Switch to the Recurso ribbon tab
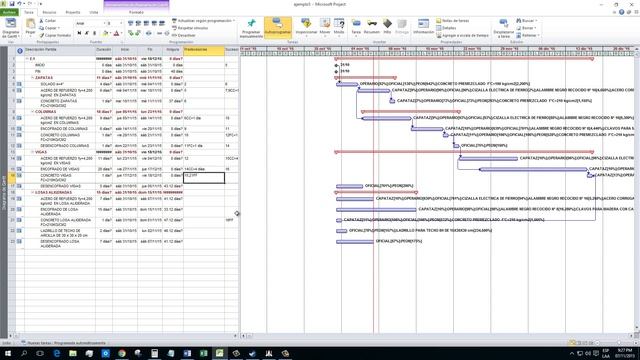 pyautogui.click(x=49, y=12)
